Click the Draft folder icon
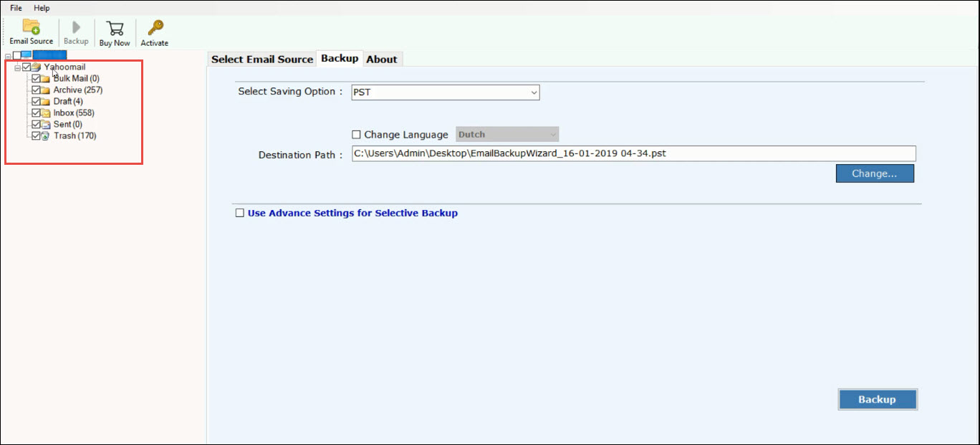 (46, 101)
